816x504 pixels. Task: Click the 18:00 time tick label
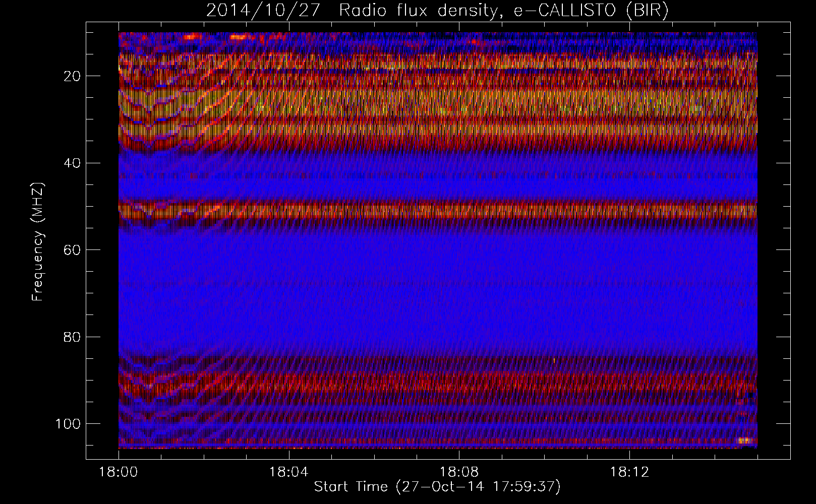[119, 472]
